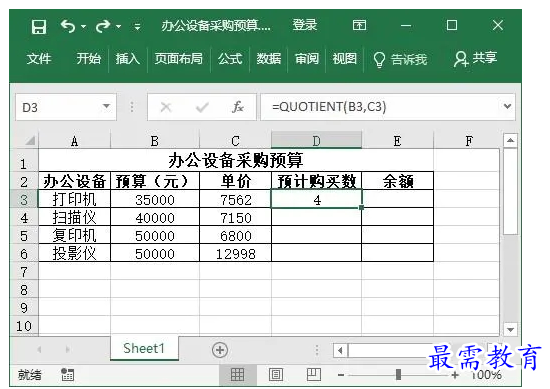Click cell 扫描仪

pyautogui.click(x=74, y=217)
